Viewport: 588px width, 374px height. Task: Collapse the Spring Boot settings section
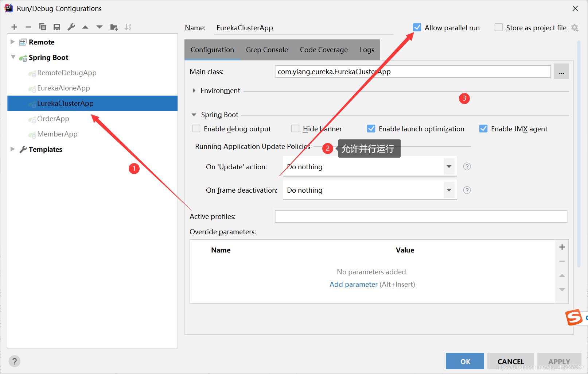pyautogui.click(x=194, y=115)
